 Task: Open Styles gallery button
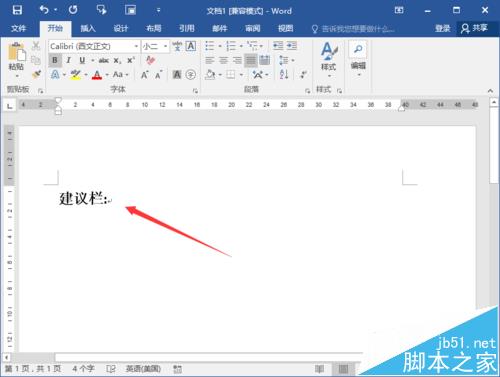[329, 59]
